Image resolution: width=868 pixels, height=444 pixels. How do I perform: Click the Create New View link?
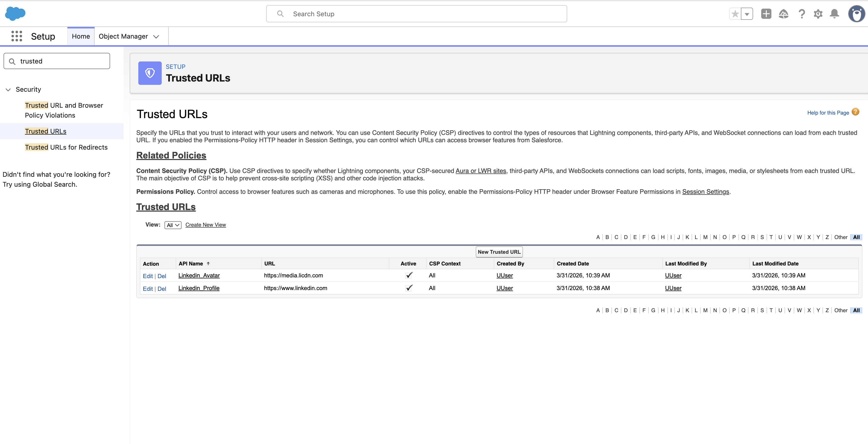click(x=205, y=225)
